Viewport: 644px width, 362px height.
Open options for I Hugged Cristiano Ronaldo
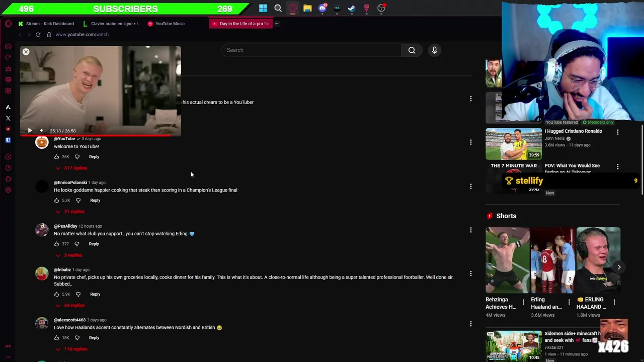pyautogui.click(x=617, y=132)
